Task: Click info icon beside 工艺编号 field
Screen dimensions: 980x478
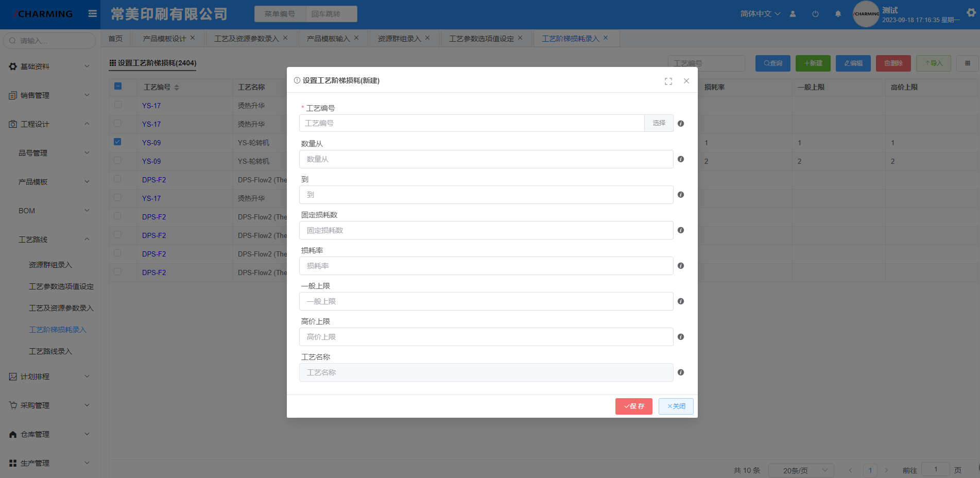Action: [681, 124]
